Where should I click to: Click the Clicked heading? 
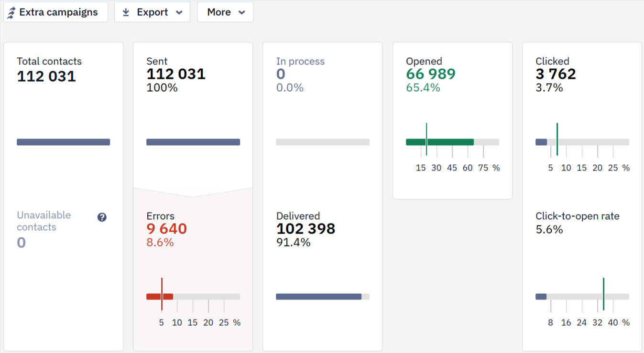pyautogui.click(x=552, y=61)
